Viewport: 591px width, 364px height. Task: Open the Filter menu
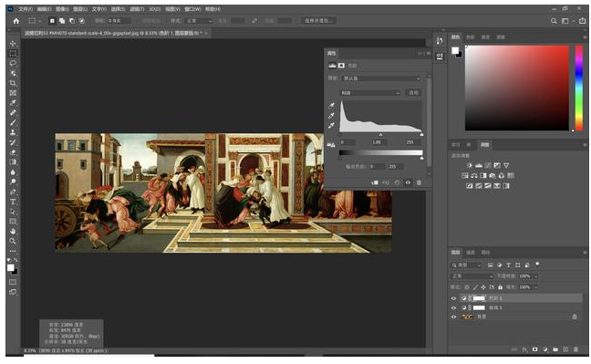(x=137, y=9)
